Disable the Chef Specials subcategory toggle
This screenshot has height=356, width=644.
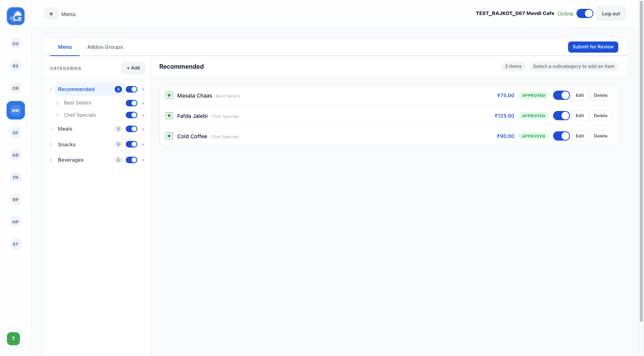(132, 115)
